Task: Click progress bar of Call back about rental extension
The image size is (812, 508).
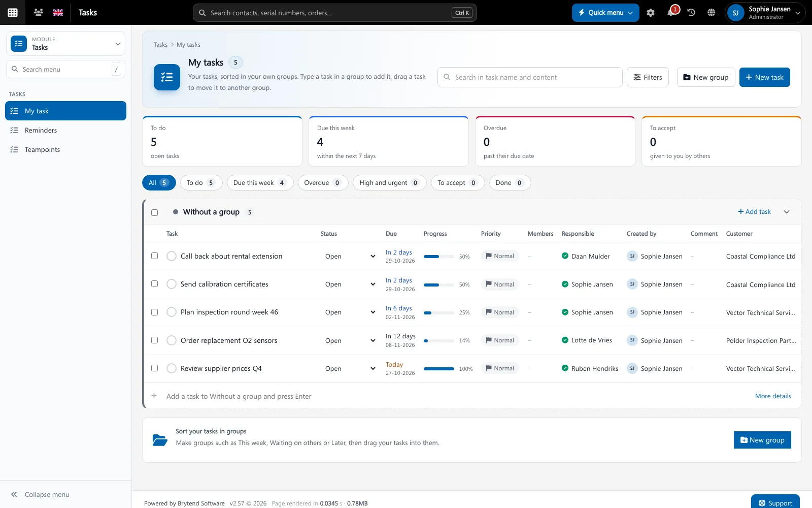Action: point(438,257)
